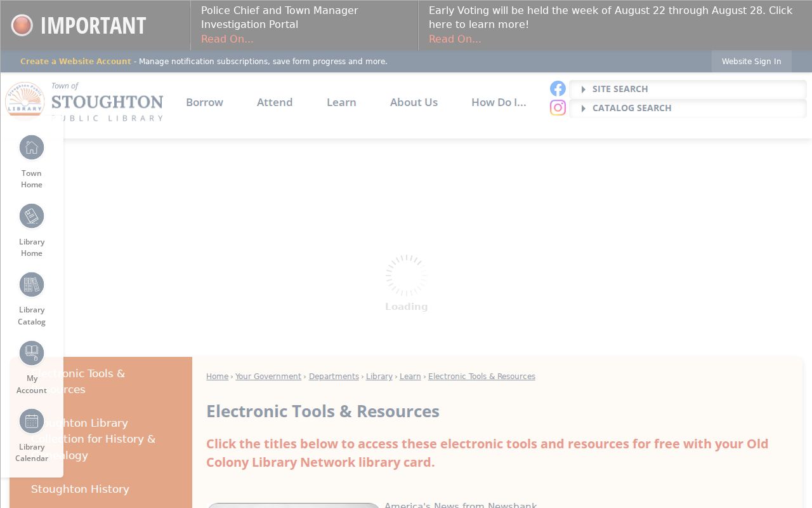Go to Your Government breadcrumb link
Viewport: 812px width, 508px height.
coord(268,377)
